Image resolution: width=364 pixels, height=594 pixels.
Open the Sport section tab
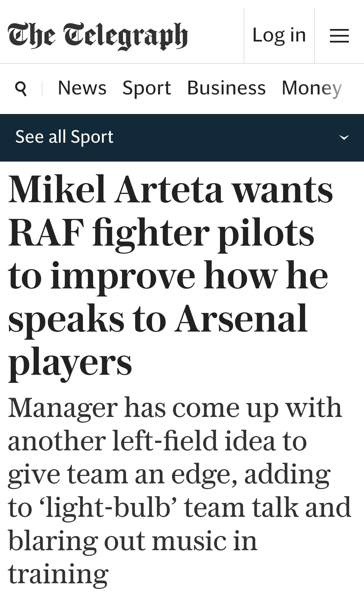(x=147, y=88)
